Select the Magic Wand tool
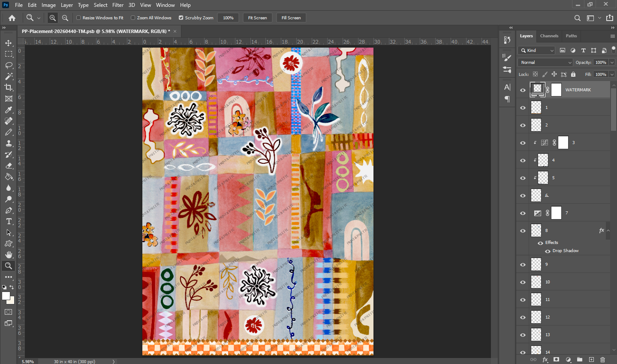Image resolution: width=617 pixels, height=364 pixels. (x=9, y=76)
